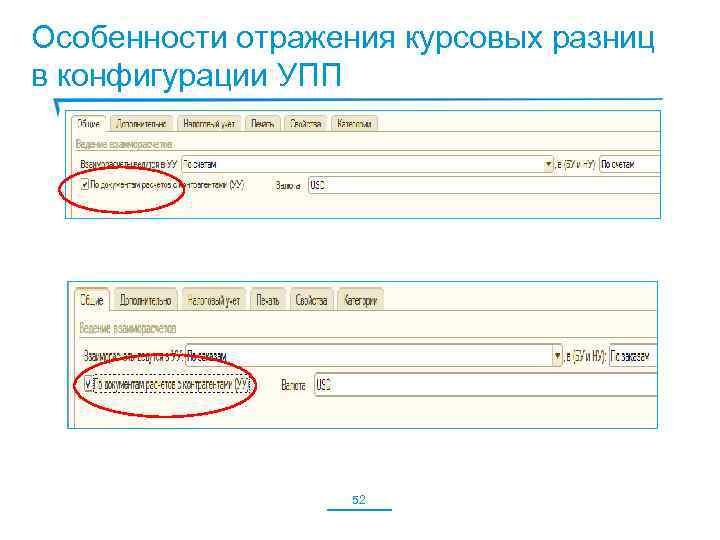Select the Печать tab in the lower form
The image size is (720, 540).
(x=268, y=300)
